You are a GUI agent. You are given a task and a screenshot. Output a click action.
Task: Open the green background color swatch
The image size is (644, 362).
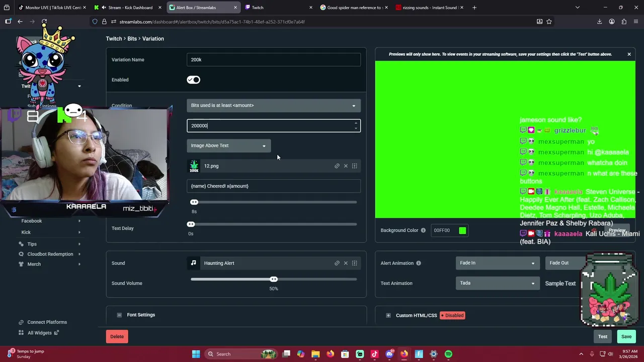pos(462,230)
